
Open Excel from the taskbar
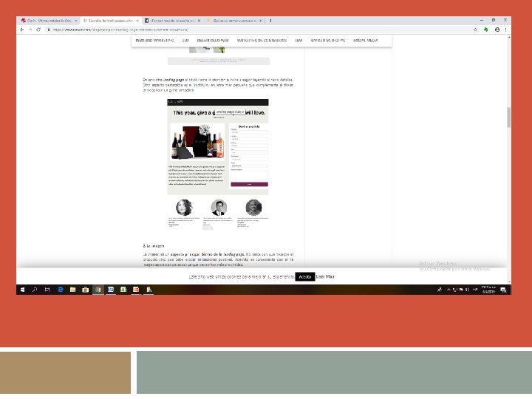point(123,290)
